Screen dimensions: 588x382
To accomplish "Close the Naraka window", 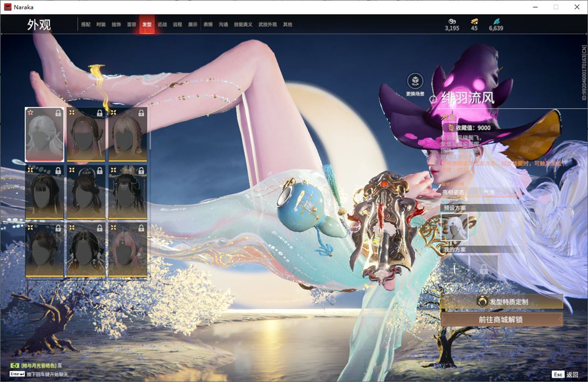I will 577,7.
